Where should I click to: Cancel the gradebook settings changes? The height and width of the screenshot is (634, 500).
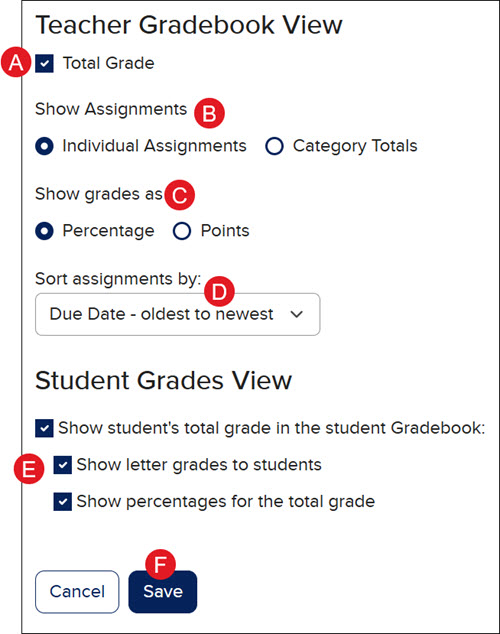coord(77,592)
